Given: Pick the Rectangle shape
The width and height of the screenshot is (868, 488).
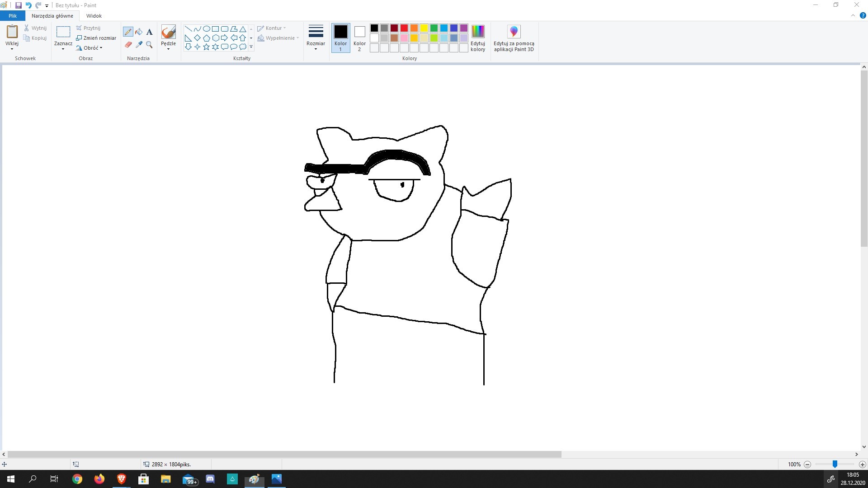Looking at the screenshot, I should (215, 28).
